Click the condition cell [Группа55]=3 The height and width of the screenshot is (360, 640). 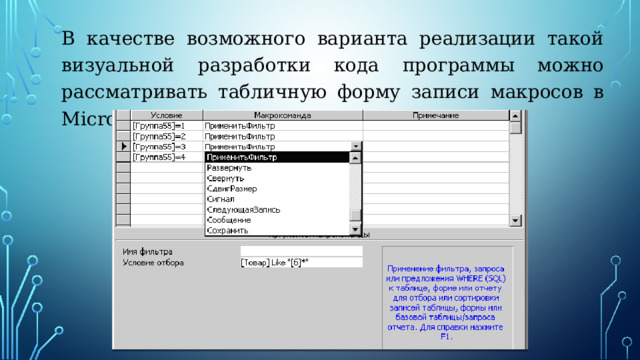pos(167,147)
